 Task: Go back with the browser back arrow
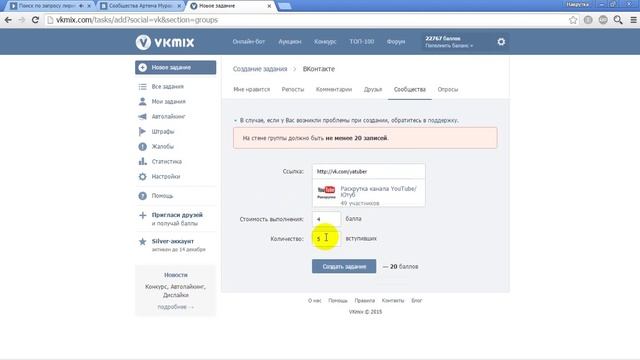[8, 20]
